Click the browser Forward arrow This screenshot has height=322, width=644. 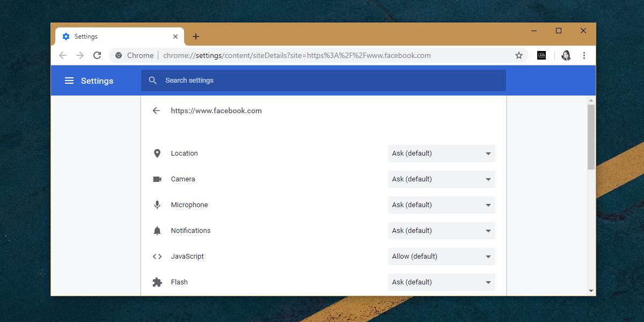[80, 55]
